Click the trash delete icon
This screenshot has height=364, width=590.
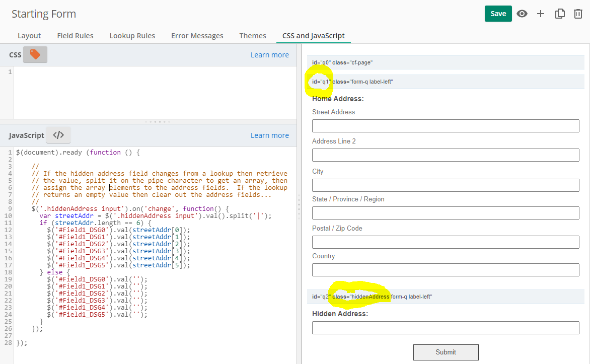coord(578,14)
